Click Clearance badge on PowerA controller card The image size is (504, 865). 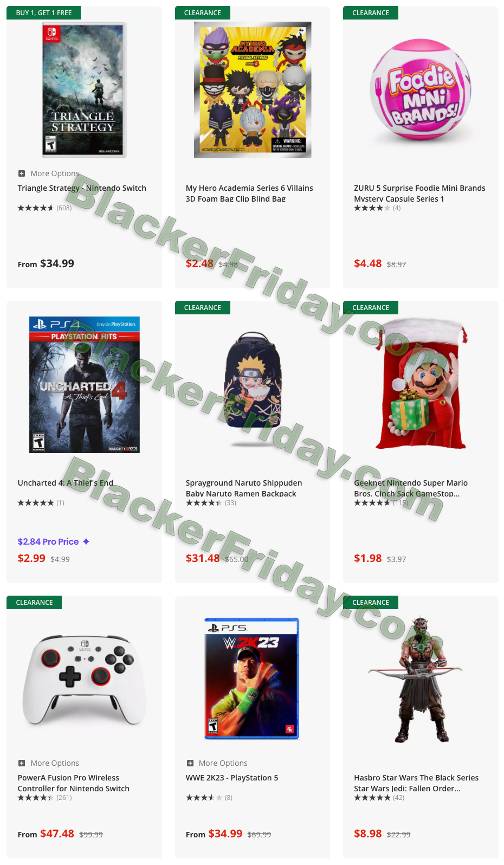click(x=34, y=602)
